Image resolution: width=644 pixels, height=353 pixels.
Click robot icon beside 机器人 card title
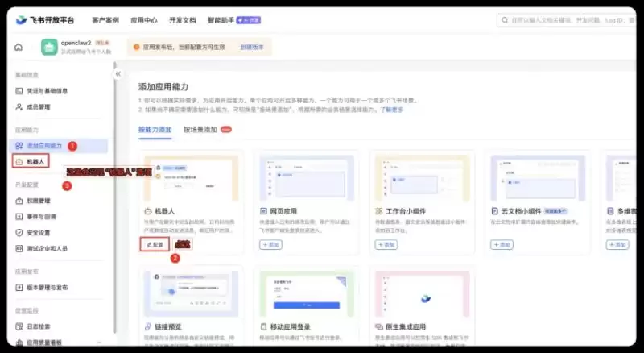point(148,211)
